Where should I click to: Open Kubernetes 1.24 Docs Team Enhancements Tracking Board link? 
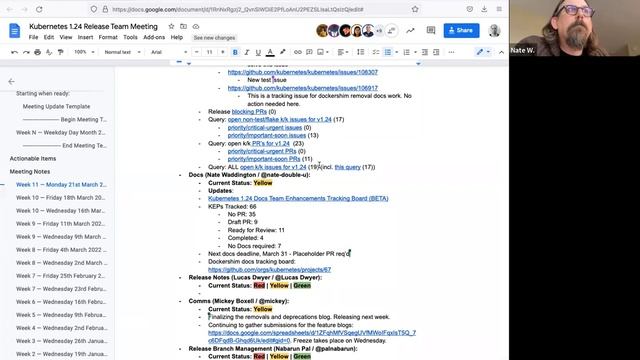point(298,198)
